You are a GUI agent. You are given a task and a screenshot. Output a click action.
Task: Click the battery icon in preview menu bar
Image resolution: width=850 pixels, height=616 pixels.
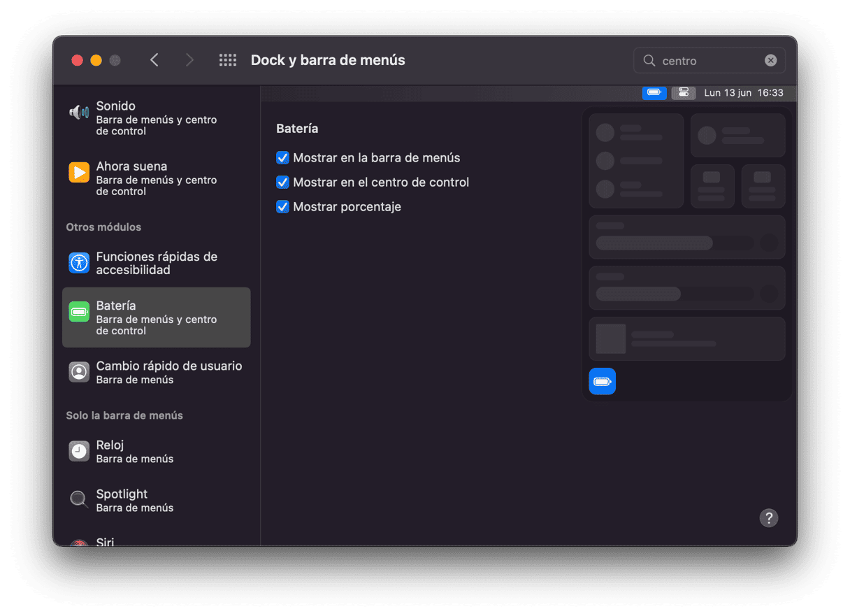coord(654,92)
